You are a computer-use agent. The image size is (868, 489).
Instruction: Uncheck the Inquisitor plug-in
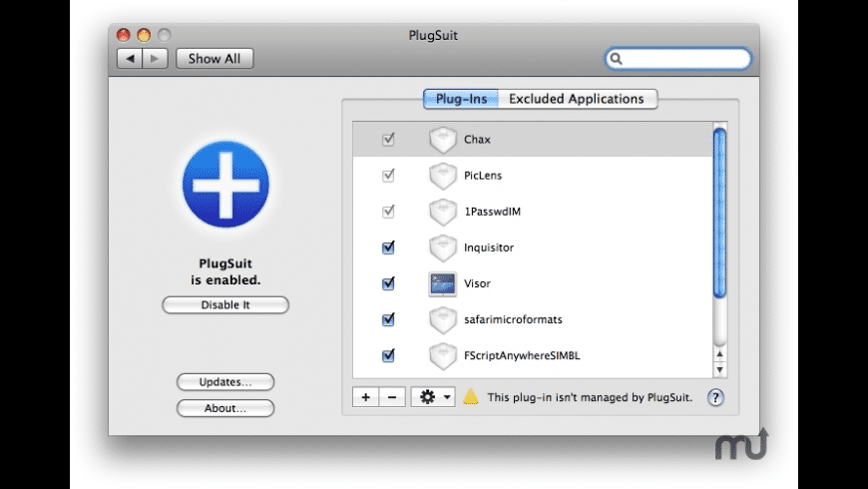(389, 246)
